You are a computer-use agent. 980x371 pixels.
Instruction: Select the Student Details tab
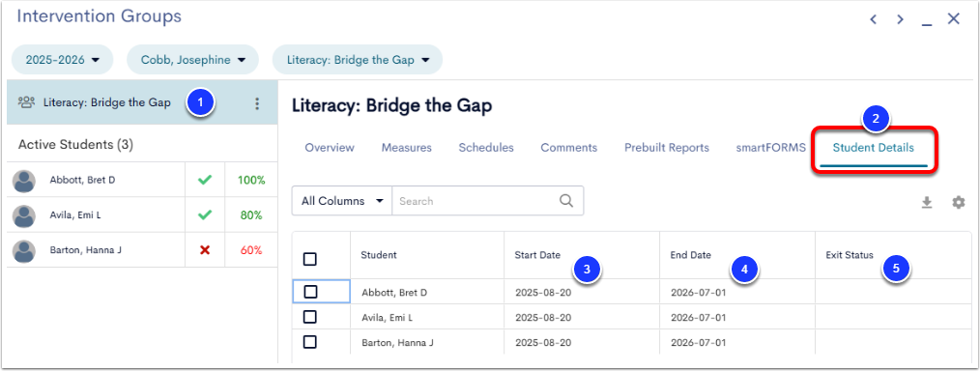pyautogui.click(x=873, y=148)
